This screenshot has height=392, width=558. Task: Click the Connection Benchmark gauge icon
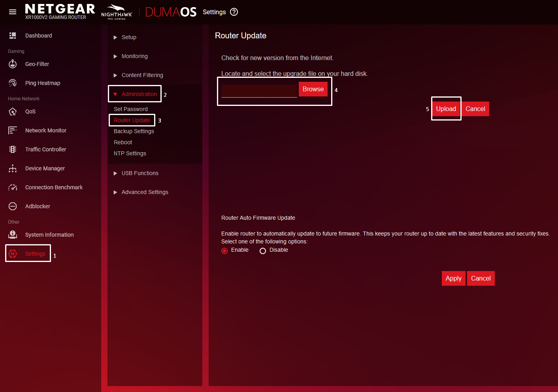(x=13, y=187)
